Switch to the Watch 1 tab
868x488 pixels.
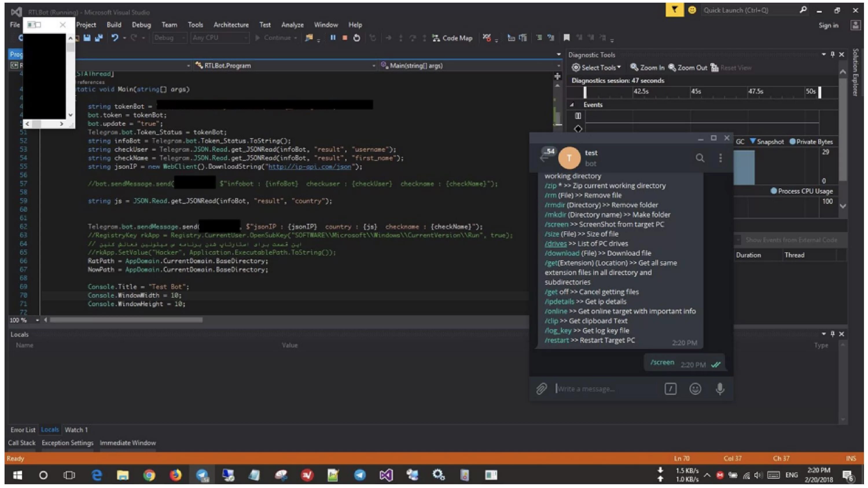(76, 430)
